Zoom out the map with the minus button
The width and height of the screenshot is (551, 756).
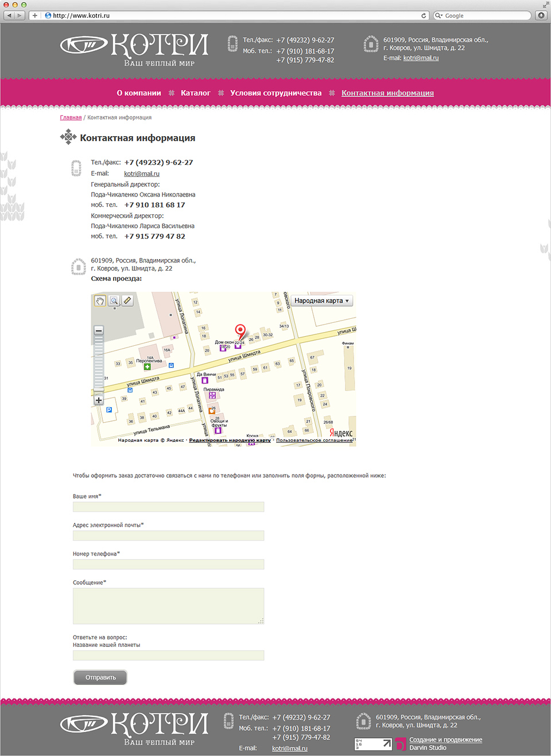coord(99,330)
